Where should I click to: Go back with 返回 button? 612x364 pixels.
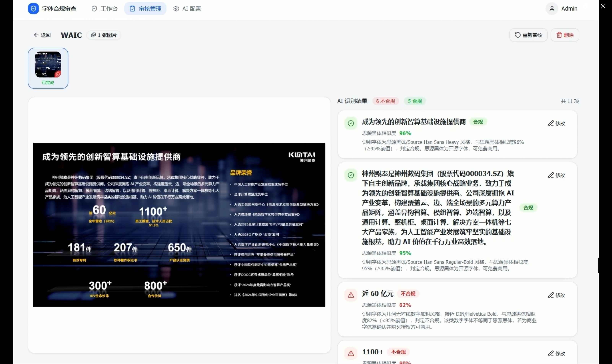[x=42, y=35]
